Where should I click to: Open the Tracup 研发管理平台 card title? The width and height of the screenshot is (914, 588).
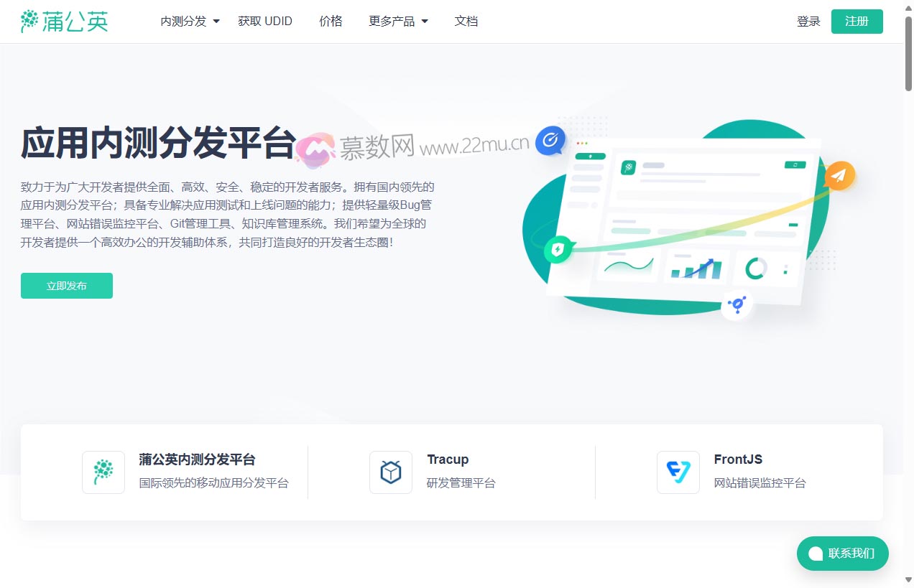pyautogui.click(x=448, y=459)
